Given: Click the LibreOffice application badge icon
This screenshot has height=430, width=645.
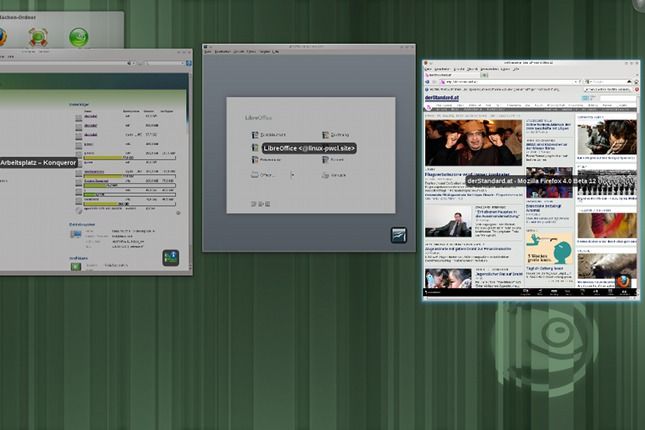Looking at the screenshot, I should click(399, 235).
